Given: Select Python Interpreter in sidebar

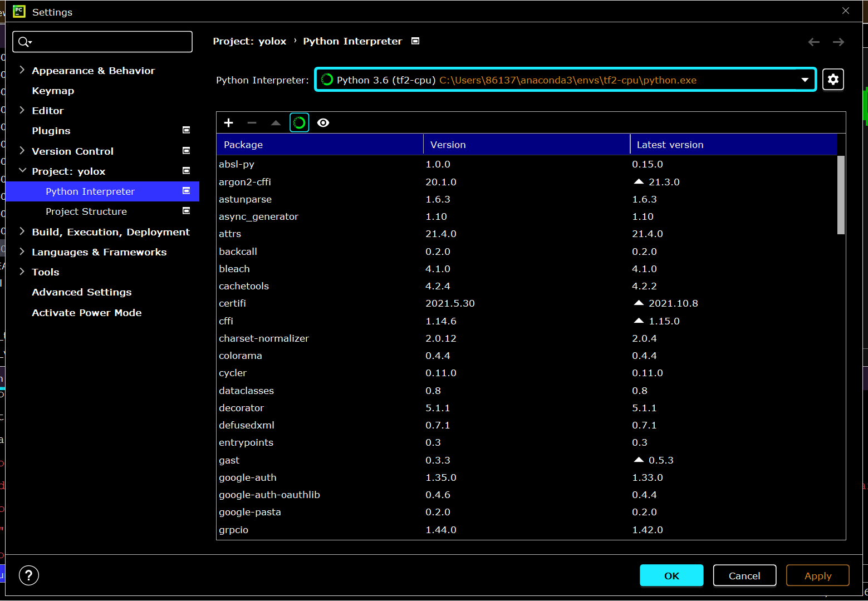Looking at the screenshot, I should 102,191.
